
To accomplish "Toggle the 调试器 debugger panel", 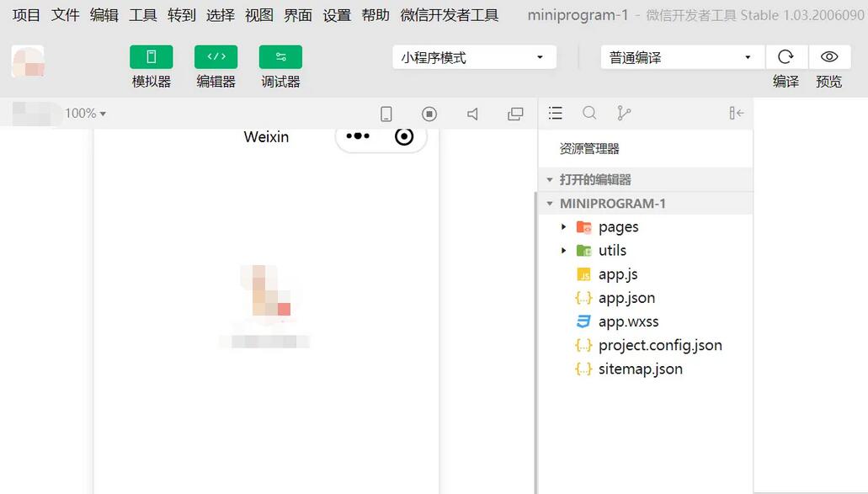I will 280,57.
